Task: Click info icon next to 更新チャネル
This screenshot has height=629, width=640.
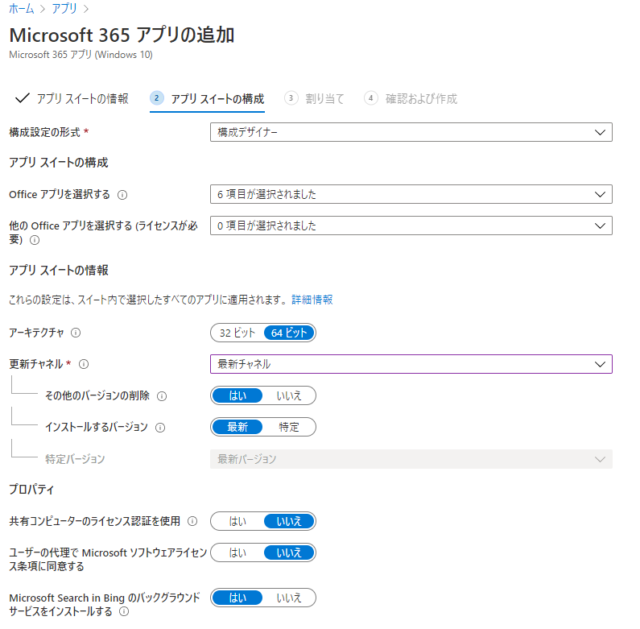Action: 84,364
